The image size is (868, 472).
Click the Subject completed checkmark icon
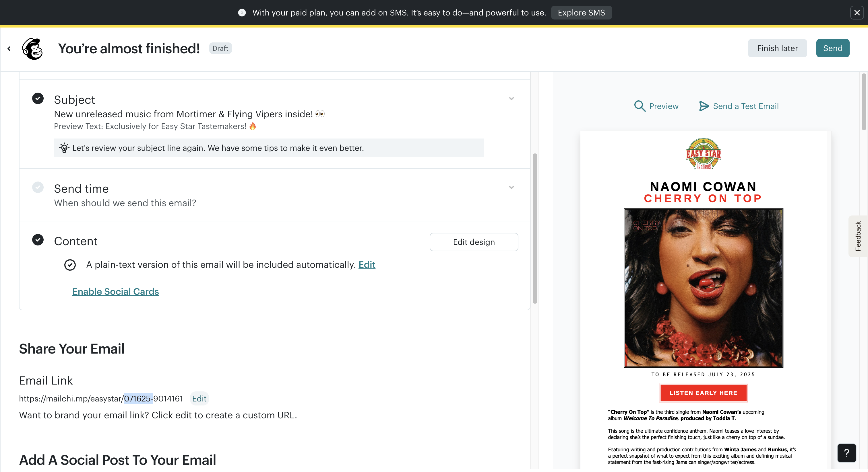pos(38,98)
